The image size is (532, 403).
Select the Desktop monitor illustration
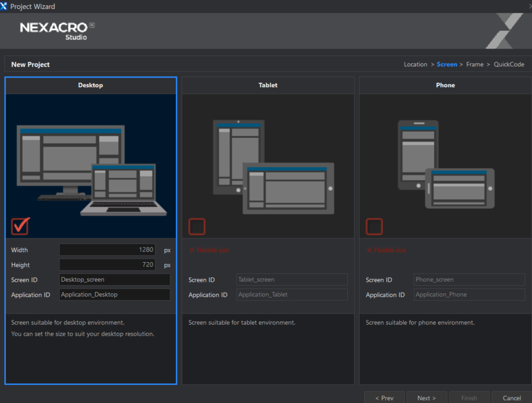[92, 170]
